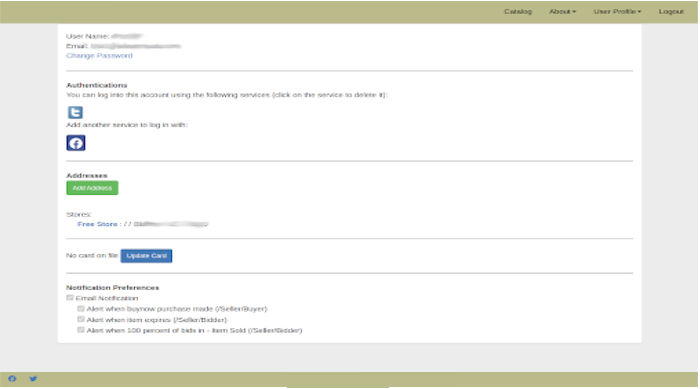This screenshot has width=700, height=389.
Task: Open the Catalog navigation item
Action: coord(518,12)
